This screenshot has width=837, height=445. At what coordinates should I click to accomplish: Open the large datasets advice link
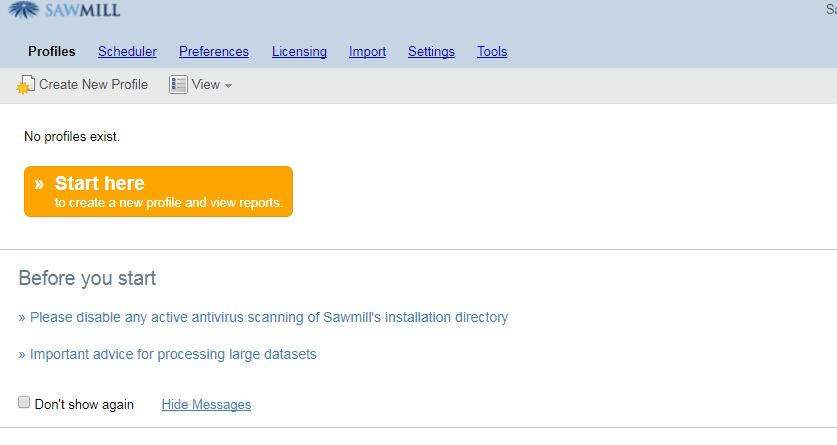168,354
